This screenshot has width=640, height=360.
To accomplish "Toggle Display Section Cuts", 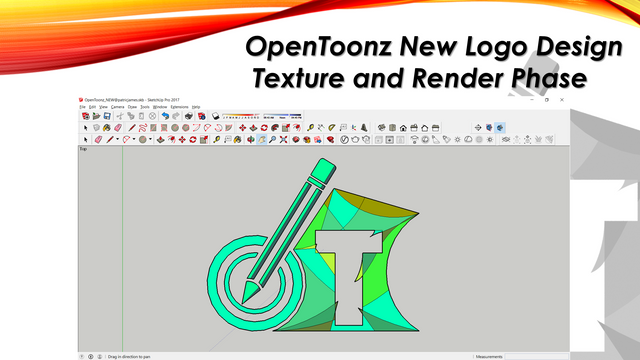I will coord(500,128).
